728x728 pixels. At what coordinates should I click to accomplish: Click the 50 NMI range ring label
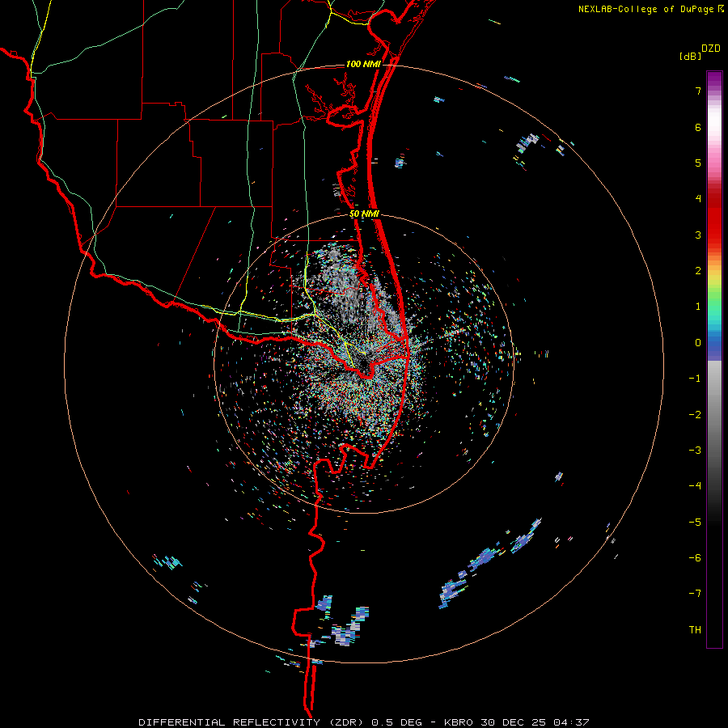pyautogui.click(x=364, y=214)
